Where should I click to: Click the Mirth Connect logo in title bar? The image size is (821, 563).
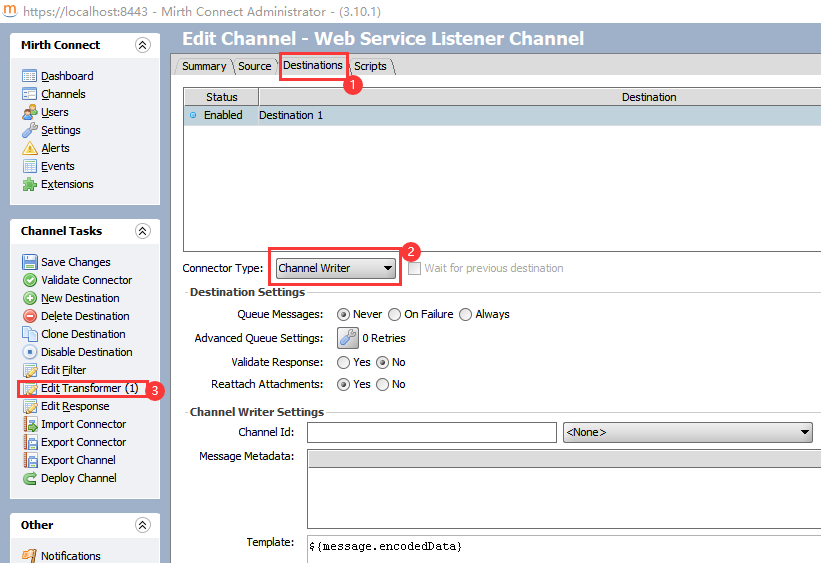click(x=10, y=10)
